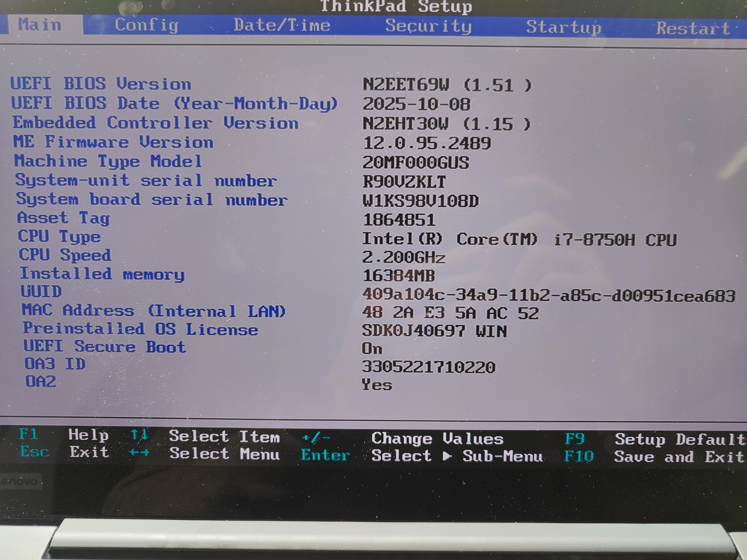Select the OA3 ID value "3305221710220"
The image size is (747, 560).
point(429,367)
